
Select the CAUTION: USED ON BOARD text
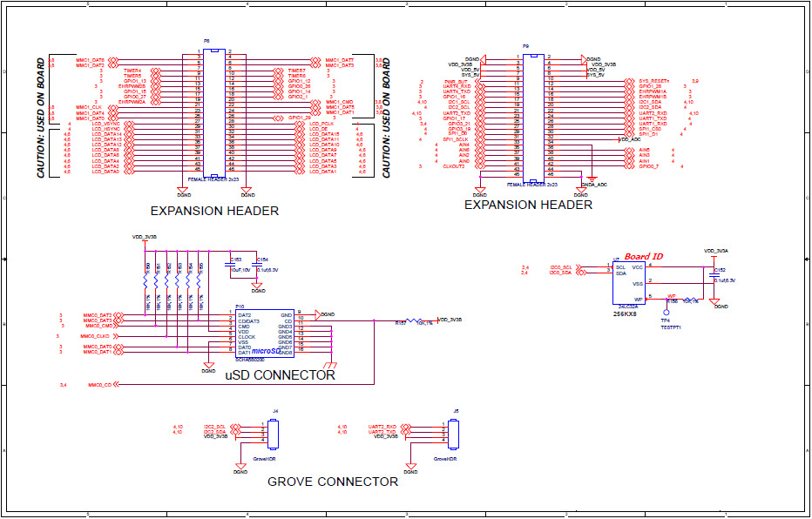(x=41, y=118)
